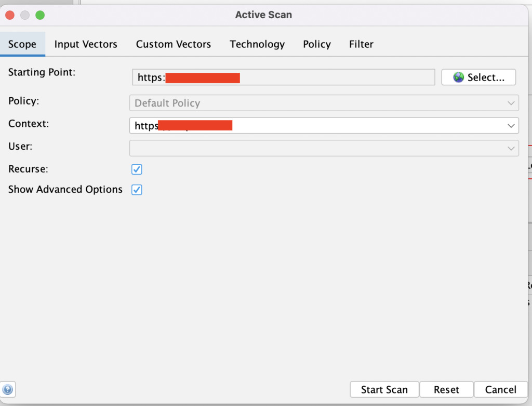This screenshot has height=406, width=532.
Task: Open the Custom Vectors tab
Action: 174,44
